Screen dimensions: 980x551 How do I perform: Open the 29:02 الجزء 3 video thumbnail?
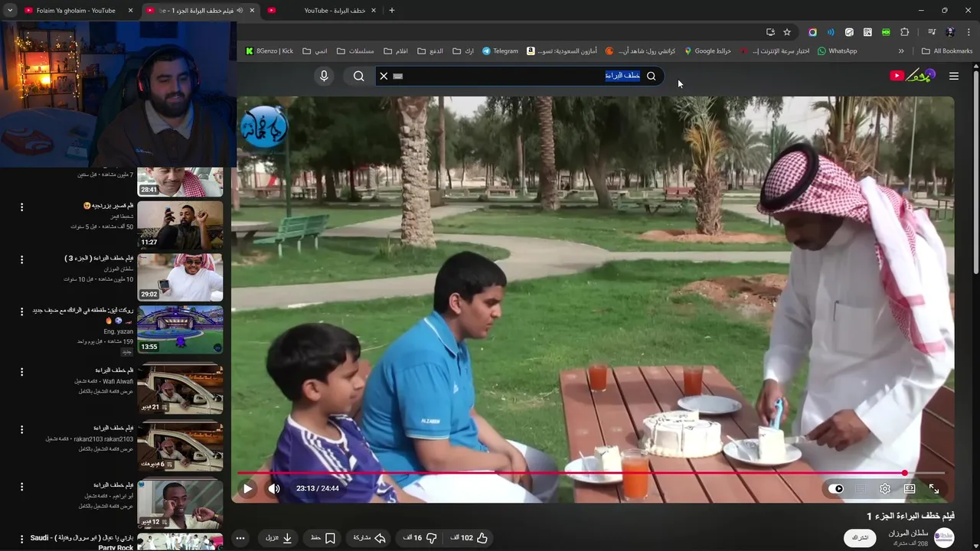pyautogui.click(x=180, y=277)
